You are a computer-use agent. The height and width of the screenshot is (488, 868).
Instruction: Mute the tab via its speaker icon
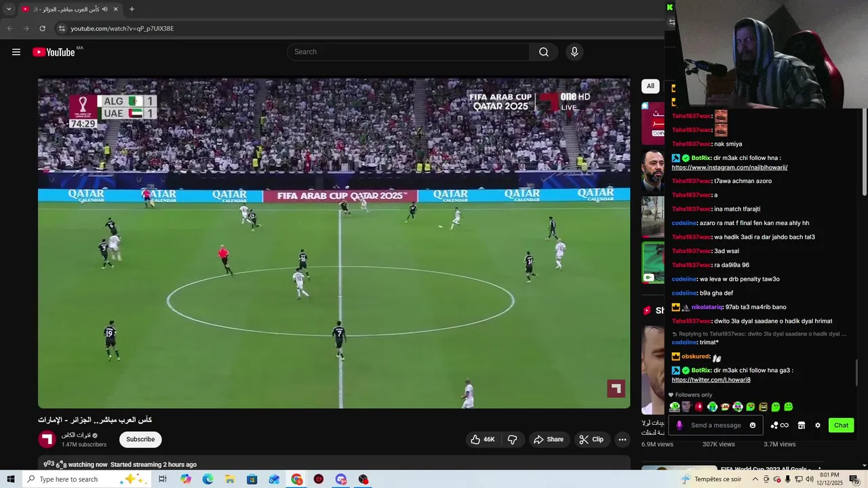(105, 9)
